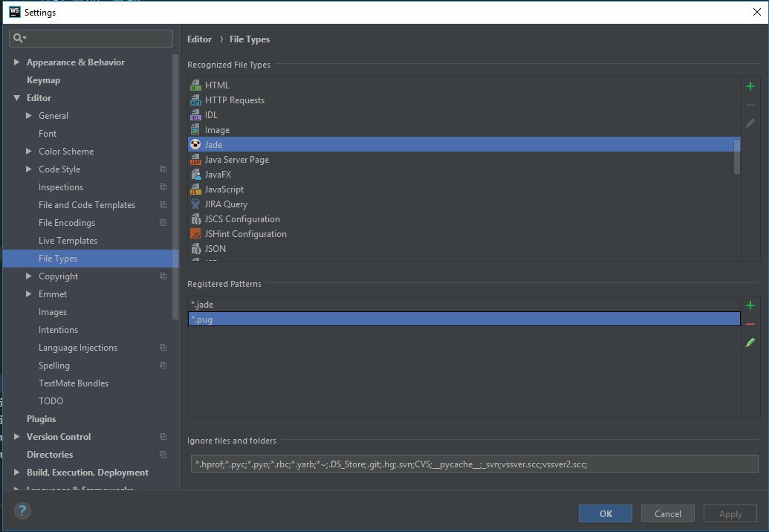Image resolution: width=769 pixels, height=532 pixels.
Task: Open the Plugins settings page
Action: click(41, 419)
